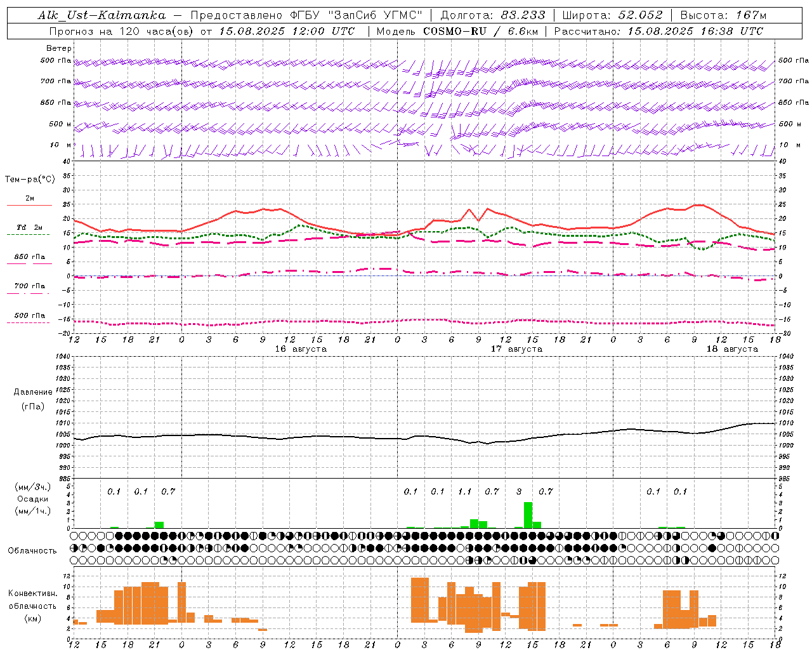Image resolution: width=812 pixels, height=650 pixels.
Task: Click the red 2м temperature legend line
Action: tap(30, 205)
